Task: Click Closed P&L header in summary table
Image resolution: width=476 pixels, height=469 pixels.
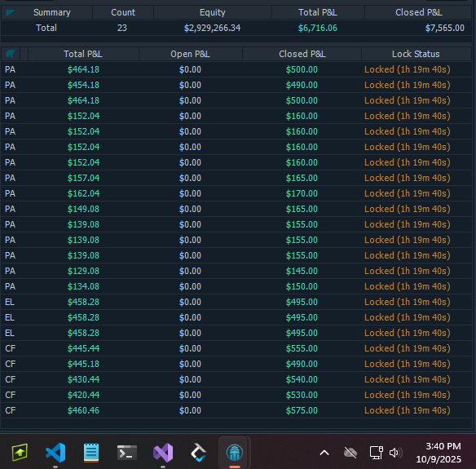Action: point(419,12)
